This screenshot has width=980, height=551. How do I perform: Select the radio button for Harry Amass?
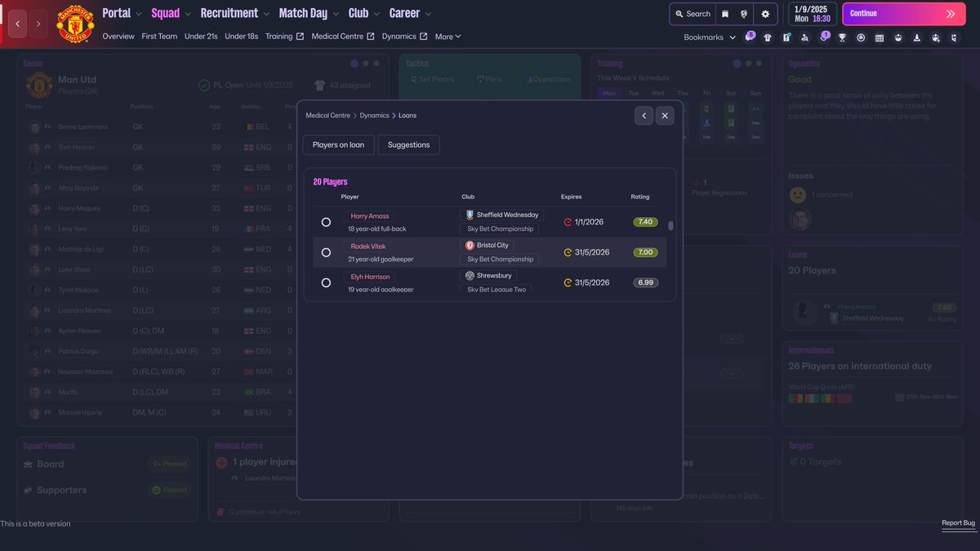click(326, 222)
